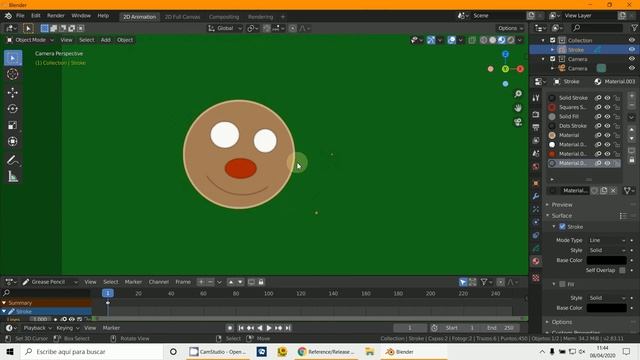Move material slot up with arrow
The image size is (640, 360).
point(631,129)
